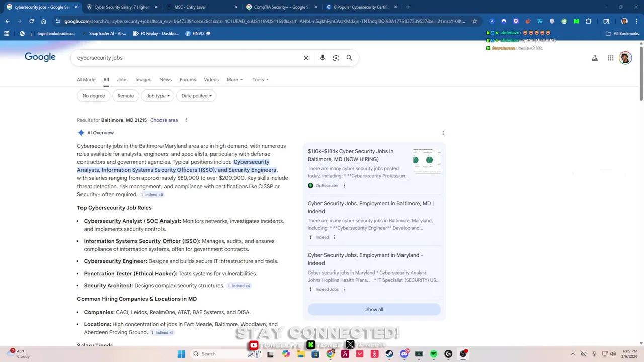Open the Google account avatar
Image resolution: width=644 pixels, height=362 pixels.
tap(625, 58)
